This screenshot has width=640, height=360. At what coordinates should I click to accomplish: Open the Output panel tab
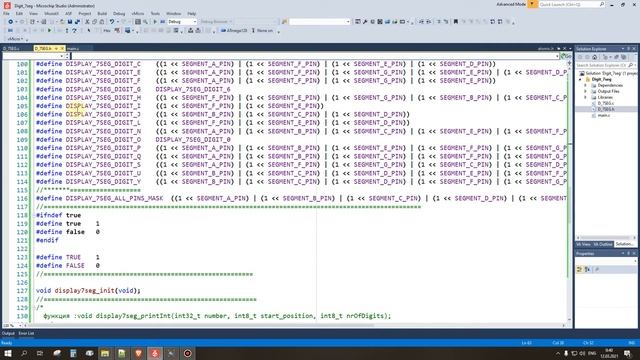(x=8, y=333)
